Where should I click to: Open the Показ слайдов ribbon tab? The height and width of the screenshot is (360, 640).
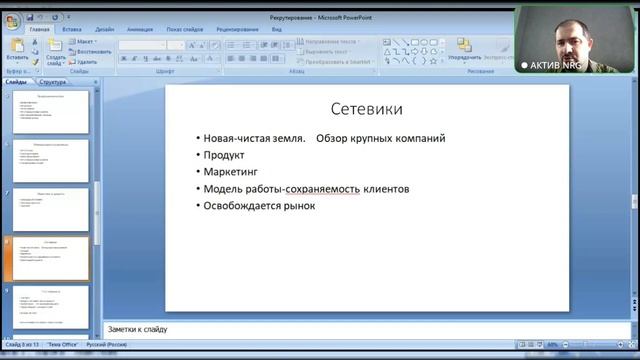tap(184, 29)
